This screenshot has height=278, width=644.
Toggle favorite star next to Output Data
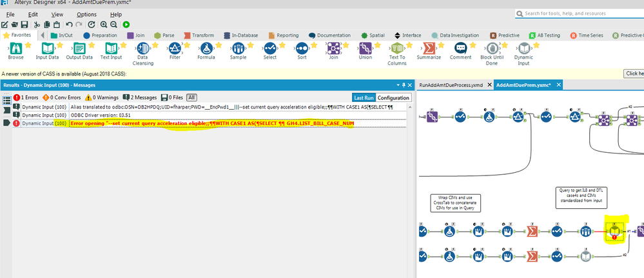point(92,45)
